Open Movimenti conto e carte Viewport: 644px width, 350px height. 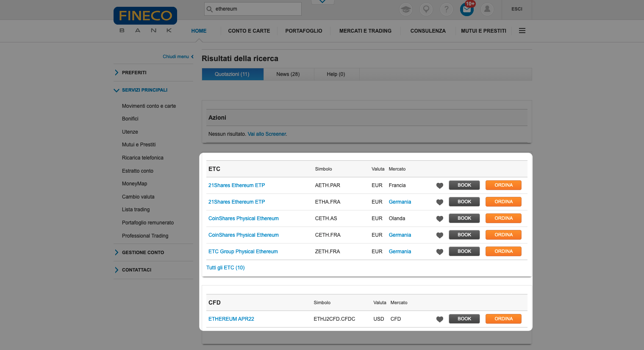149,106
